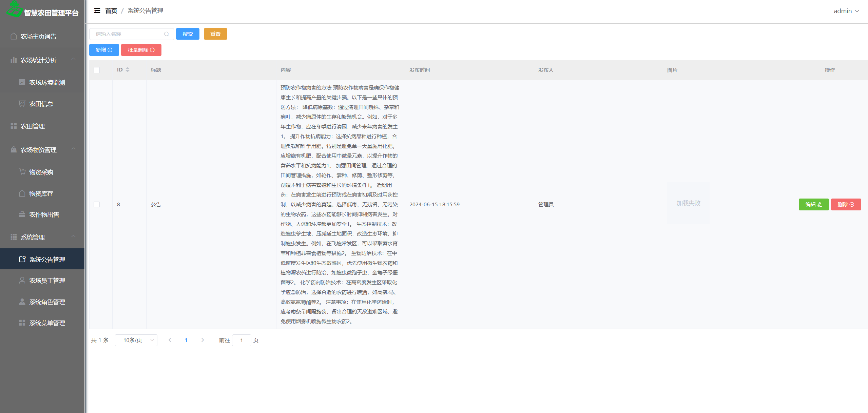The width and height of the screenshot is (868, 413).
Task: Check the checkbox for row ID 8
Action: coord(97,205)
